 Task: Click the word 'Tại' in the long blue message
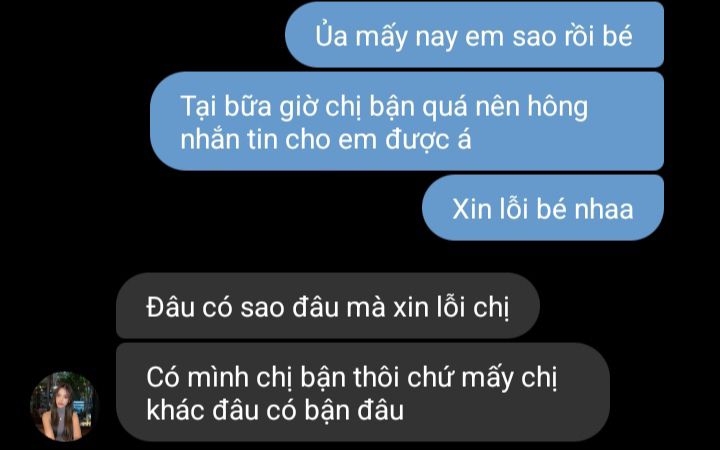[x=198, y=107]
